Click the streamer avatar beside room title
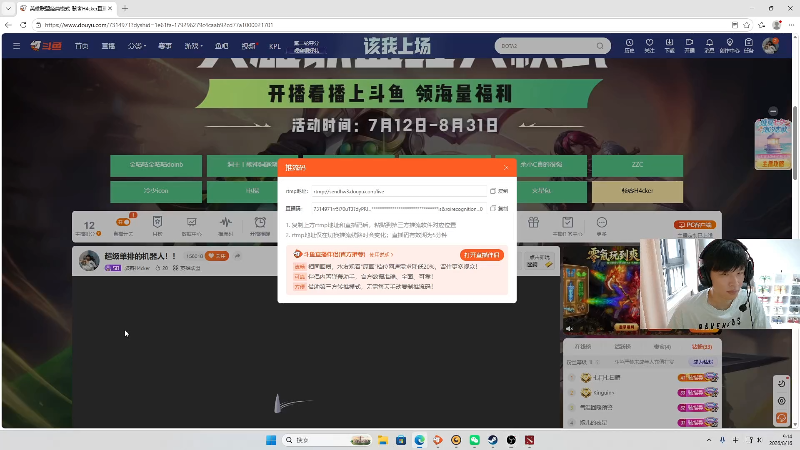800x450 pixels. click(89, 260)
